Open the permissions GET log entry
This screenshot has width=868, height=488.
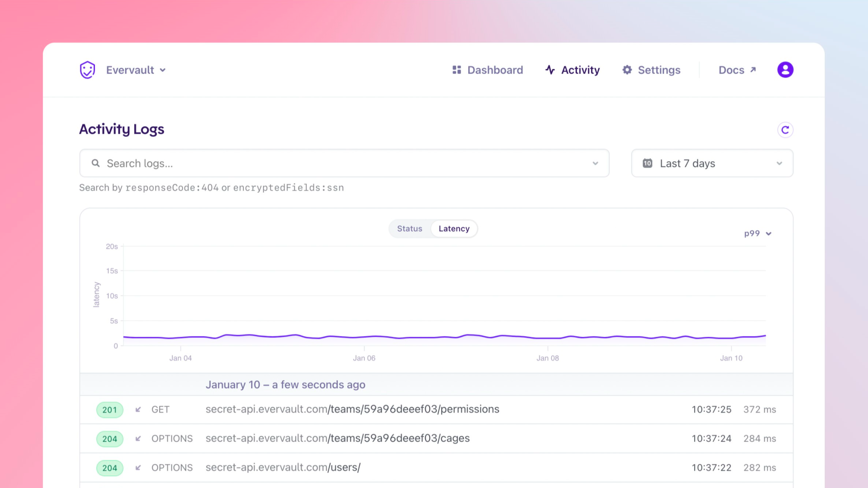coord(352,409)
